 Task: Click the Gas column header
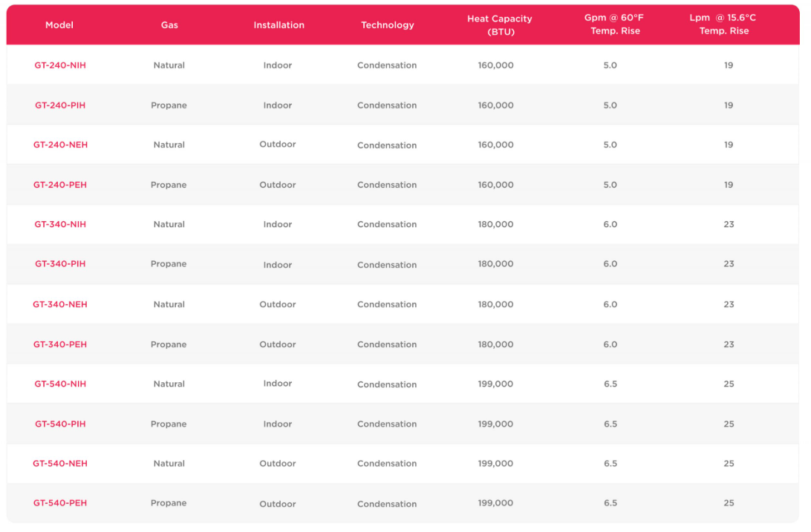point(169,25)
